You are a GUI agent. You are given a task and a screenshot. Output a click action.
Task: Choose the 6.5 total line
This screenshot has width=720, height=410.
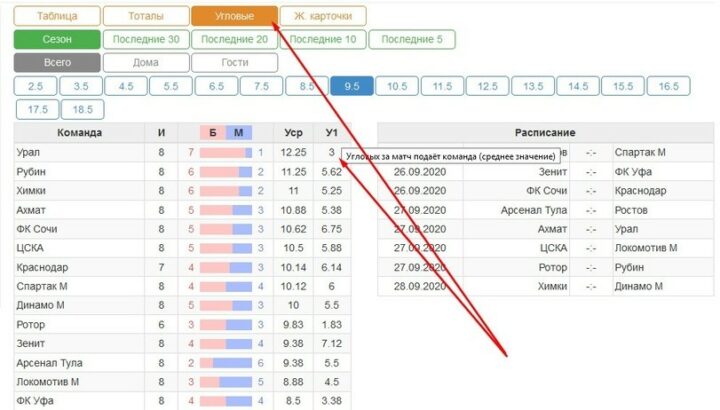tap(216, 86)
